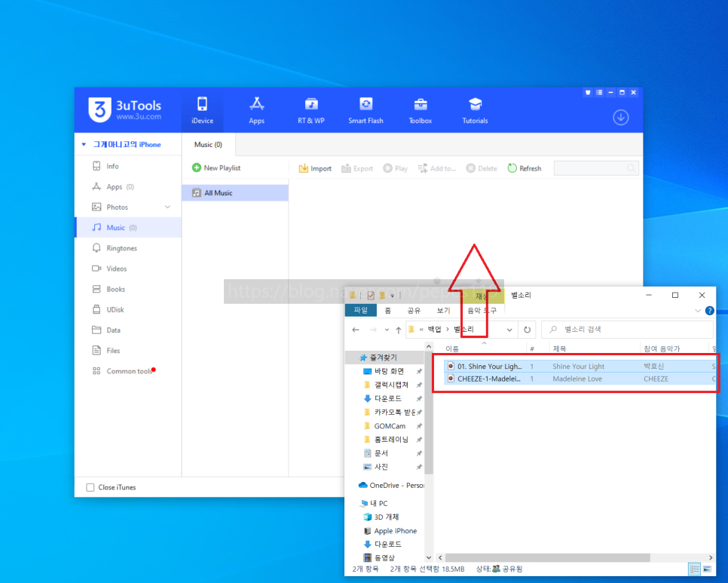This screenshot has height=583, width=728.
Task: Click New Playlist button
Action: [x=216, y=167]
